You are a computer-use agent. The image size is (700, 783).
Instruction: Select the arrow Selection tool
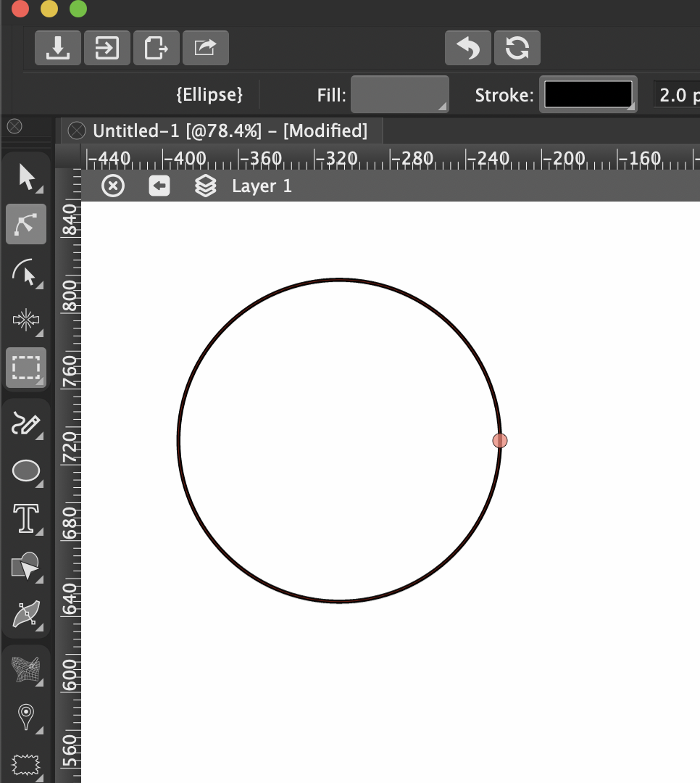click(x=26, y=177)
